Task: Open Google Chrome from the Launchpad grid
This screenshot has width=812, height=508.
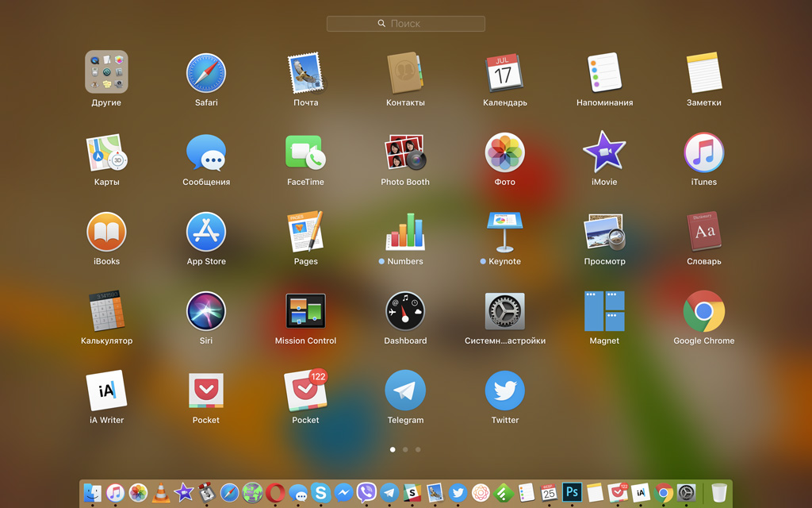Action: click(704, 311)
